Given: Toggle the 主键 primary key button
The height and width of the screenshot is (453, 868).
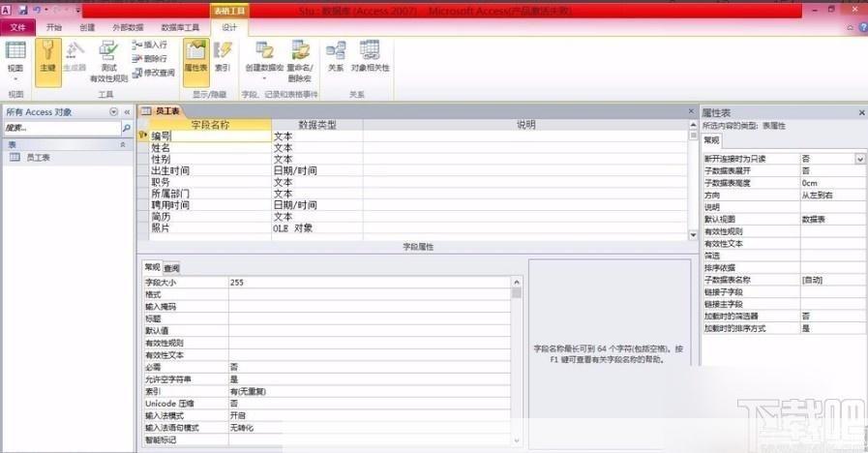Looking at the screenshot, I should coord(48,62).
